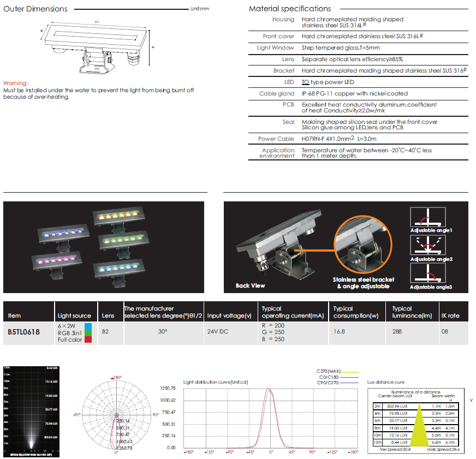Click the light distribution curve peak

tap(269, 390)
